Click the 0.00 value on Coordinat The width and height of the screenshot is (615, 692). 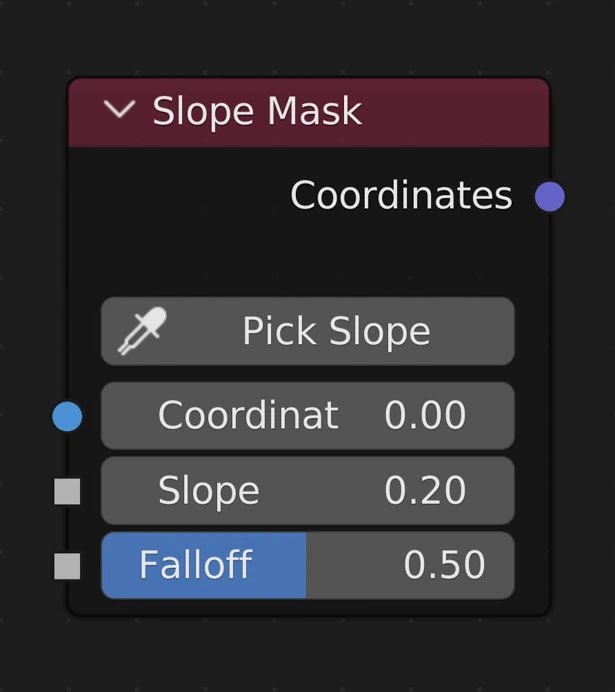click(x=425, y=416)
